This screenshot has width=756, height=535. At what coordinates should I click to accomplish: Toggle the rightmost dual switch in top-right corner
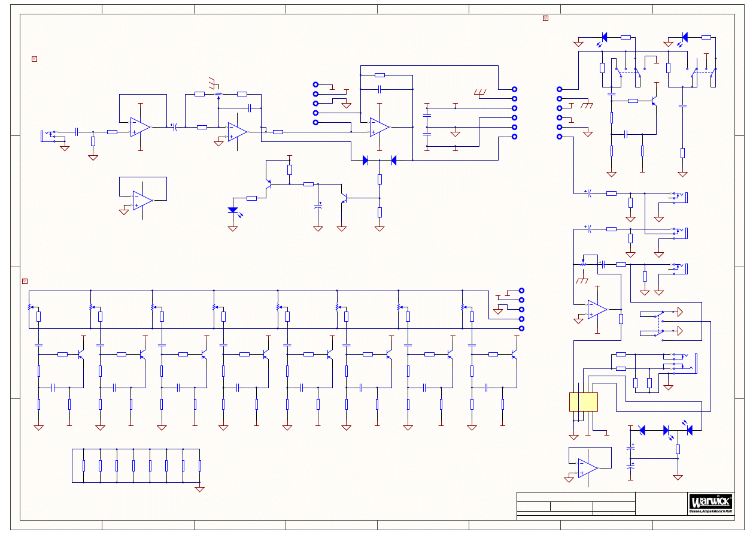(x=704, y=71)
